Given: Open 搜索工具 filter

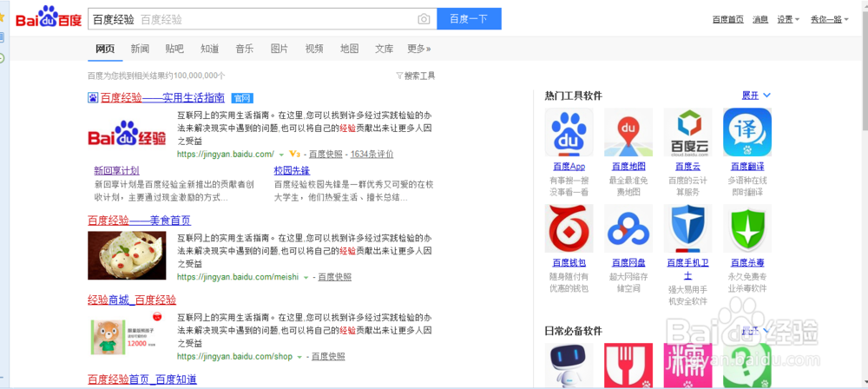Looking at the screenshot, I should 416,76.
